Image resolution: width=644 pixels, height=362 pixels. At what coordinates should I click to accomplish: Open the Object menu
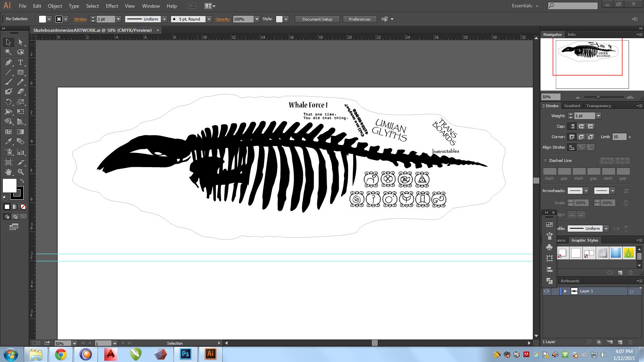point(55,6)
